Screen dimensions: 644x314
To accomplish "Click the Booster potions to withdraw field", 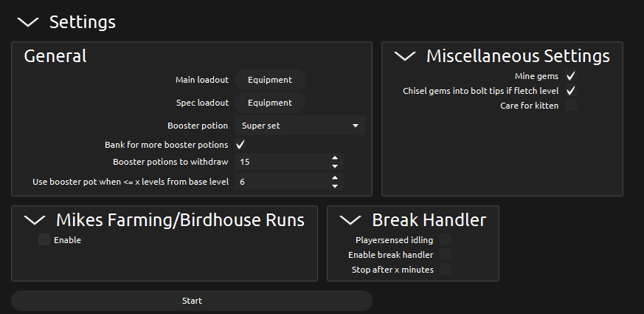I will (282, 161).
